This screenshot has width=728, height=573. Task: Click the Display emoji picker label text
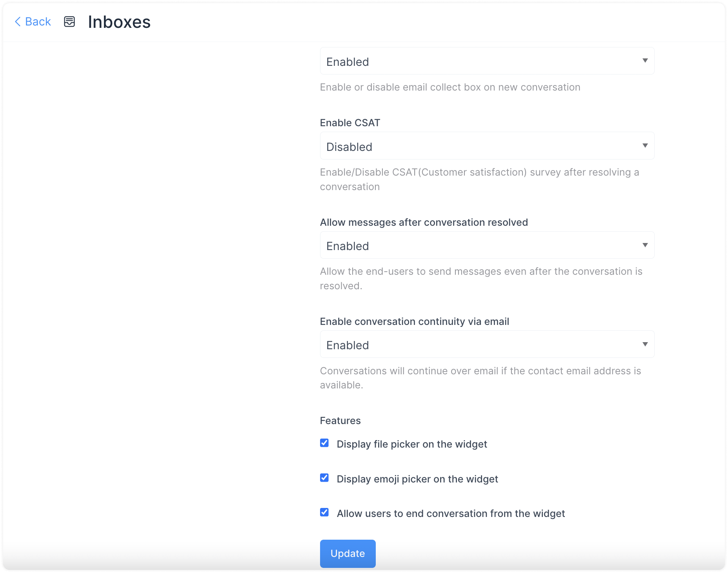click(x=417, y=479)
